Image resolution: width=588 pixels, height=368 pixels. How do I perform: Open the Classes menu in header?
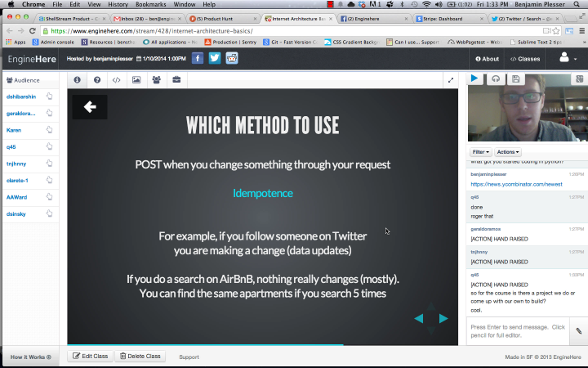pyautogui.click(x=525, y=59)
